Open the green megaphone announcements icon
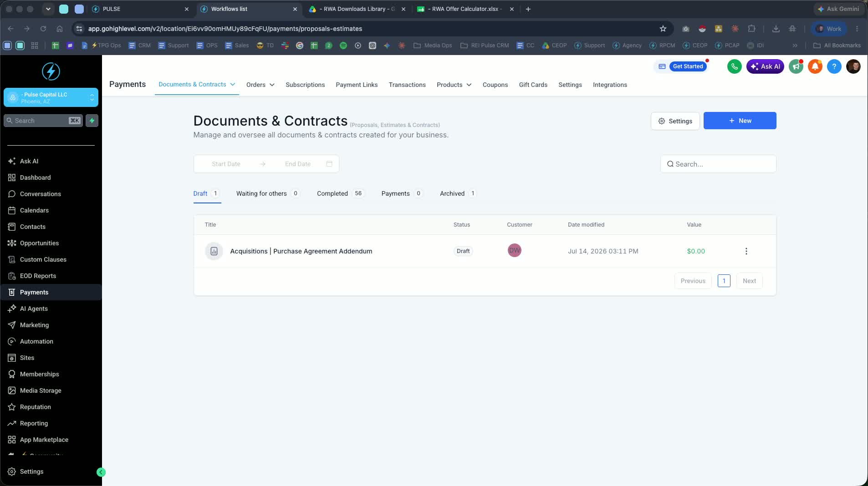The width and height of the screenshot is (868, 486). pos(796,66)
